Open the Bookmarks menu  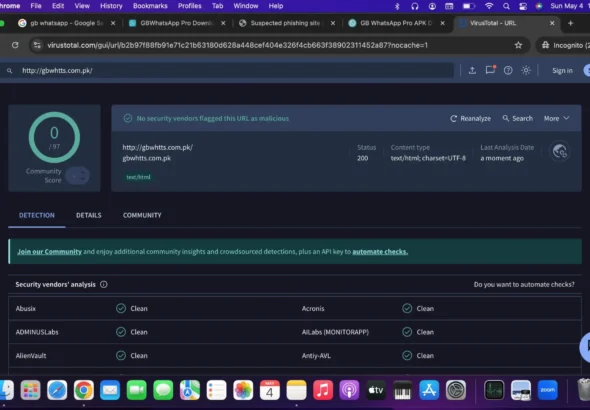(x=150, y=6)
